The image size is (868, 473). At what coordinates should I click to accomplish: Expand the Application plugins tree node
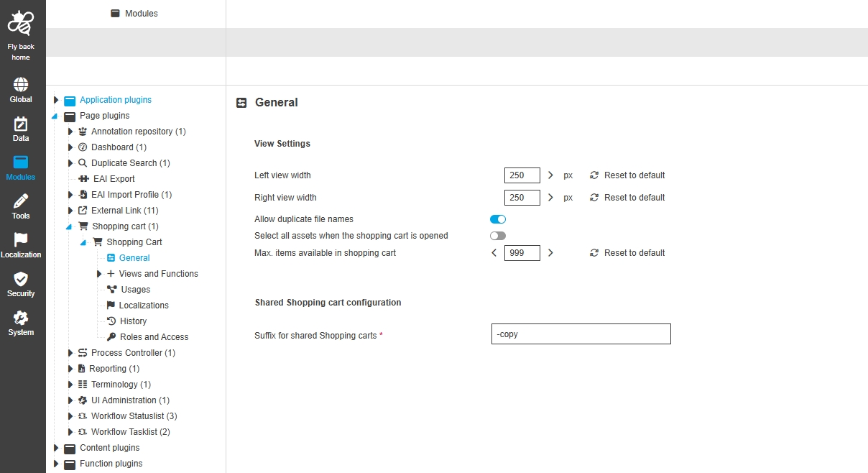pos(56,100)
